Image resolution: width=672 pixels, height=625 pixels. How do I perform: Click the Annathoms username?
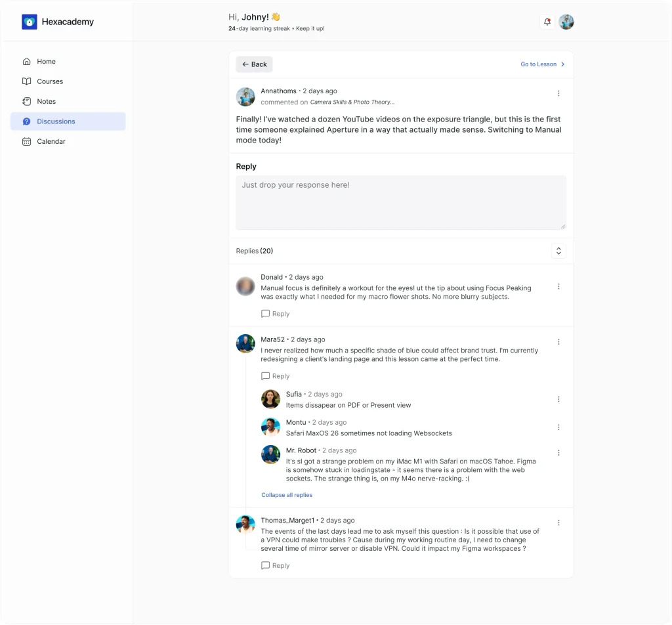(278, 91)
